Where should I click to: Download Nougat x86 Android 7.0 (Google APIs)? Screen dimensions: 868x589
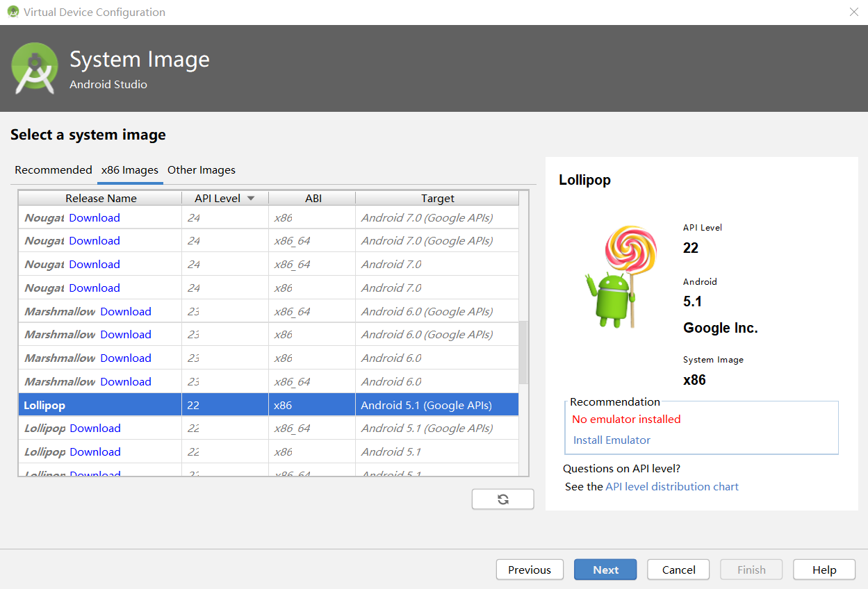point(95,217)
